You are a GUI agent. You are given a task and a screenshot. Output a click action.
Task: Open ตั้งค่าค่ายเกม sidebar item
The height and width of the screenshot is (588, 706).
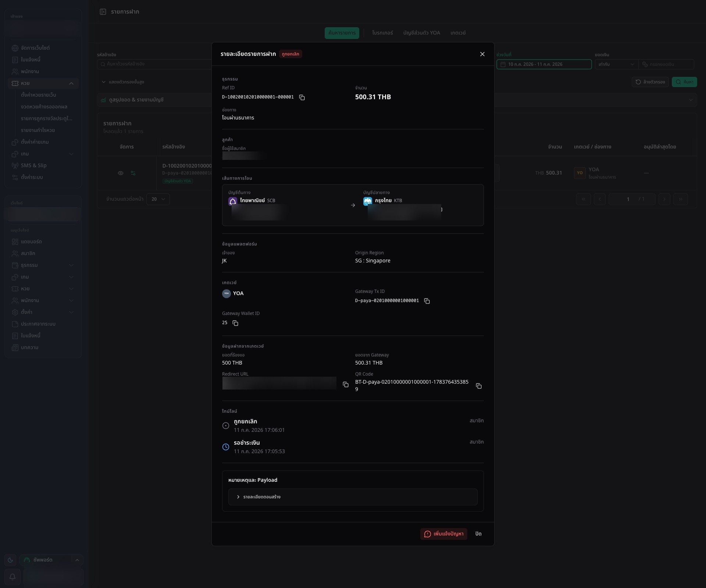click(43, 142)
